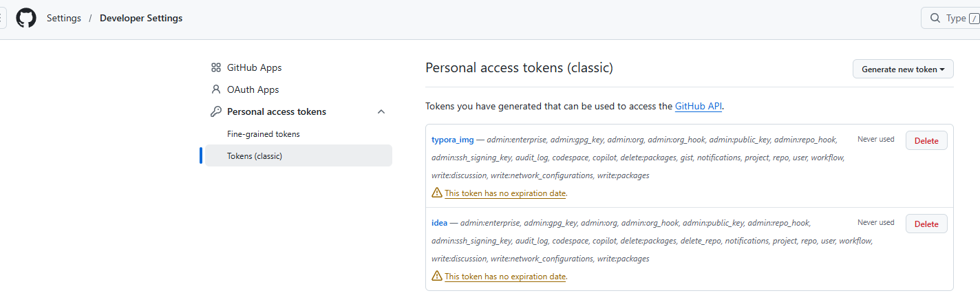Viewport: 980px width, 302px height.
Task: Open the idea token
Action: [440, 223]
